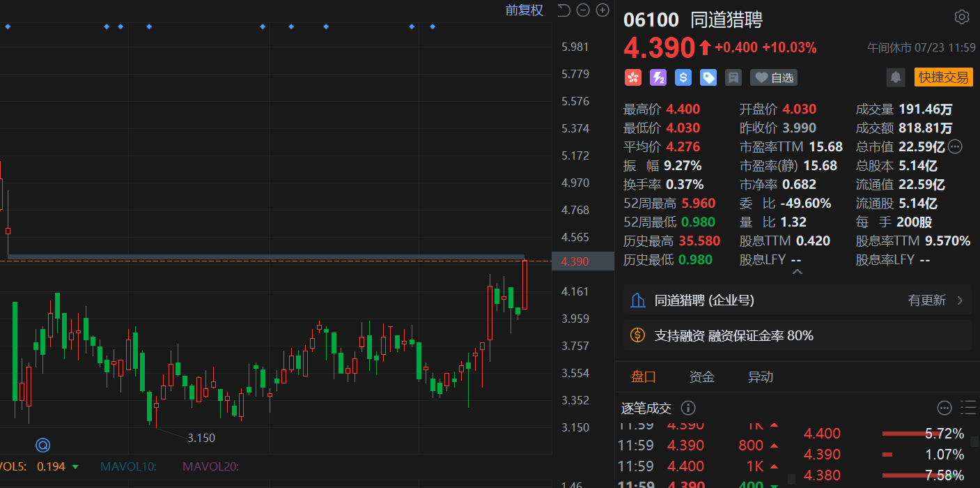Click 市盈率TTM value 15.68
The height and width of the screenshot is (488, 980).
[x=825, y=146]
